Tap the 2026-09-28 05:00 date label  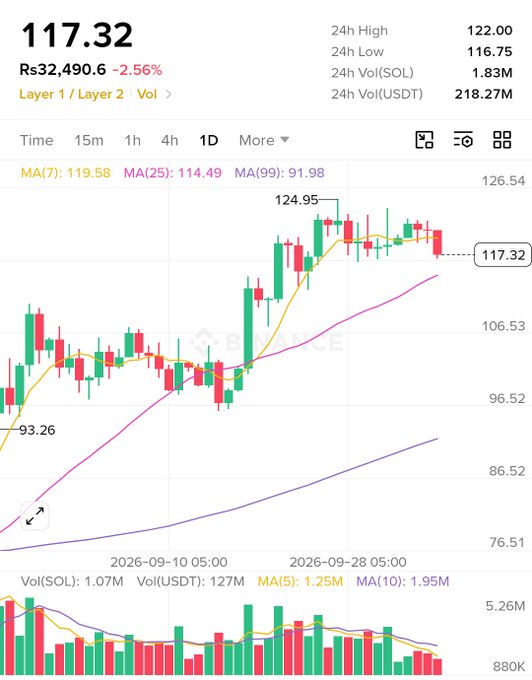[348, 562]
